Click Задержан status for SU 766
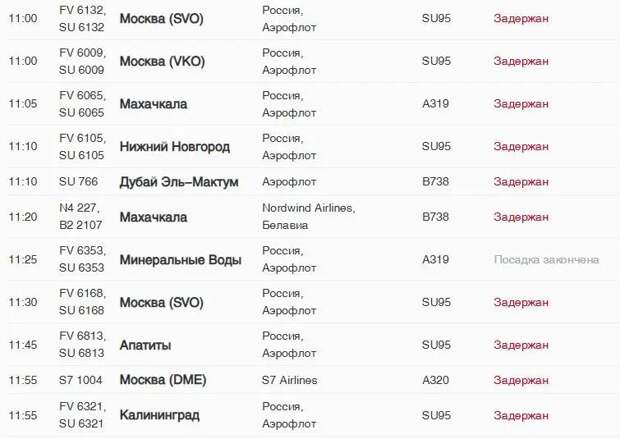 point(521,182)
